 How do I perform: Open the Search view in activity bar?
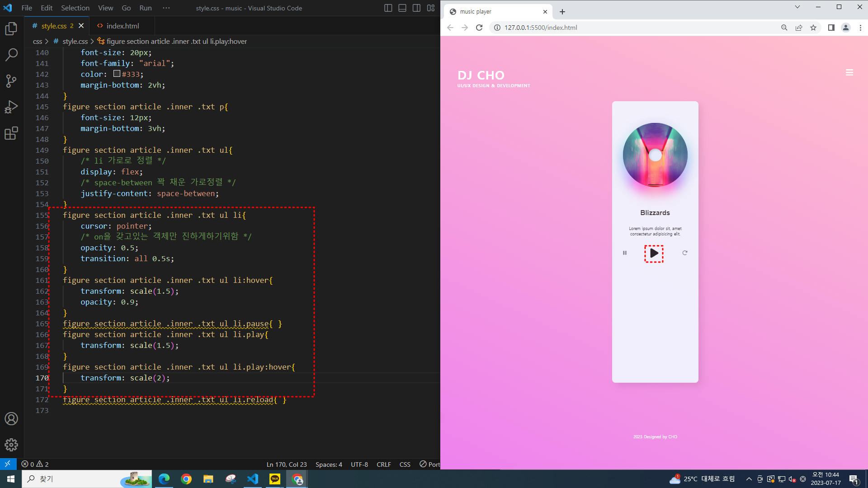pos(11,55)
